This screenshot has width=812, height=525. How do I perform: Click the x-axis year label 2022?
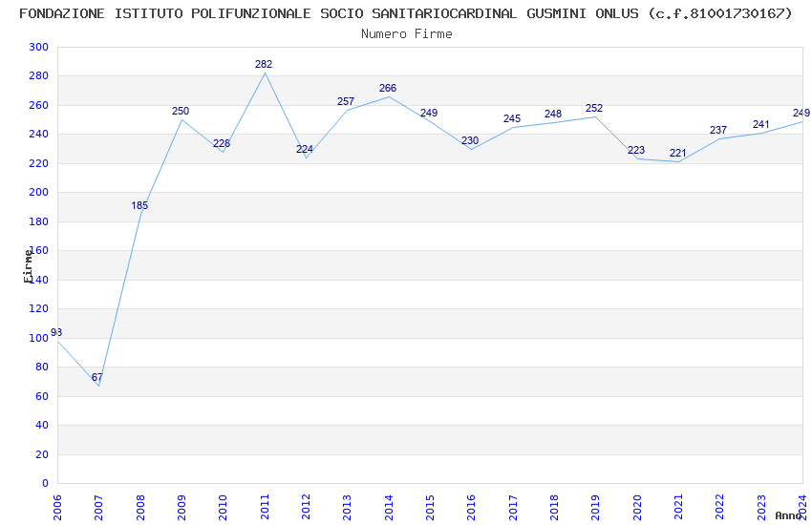(720, 508)
